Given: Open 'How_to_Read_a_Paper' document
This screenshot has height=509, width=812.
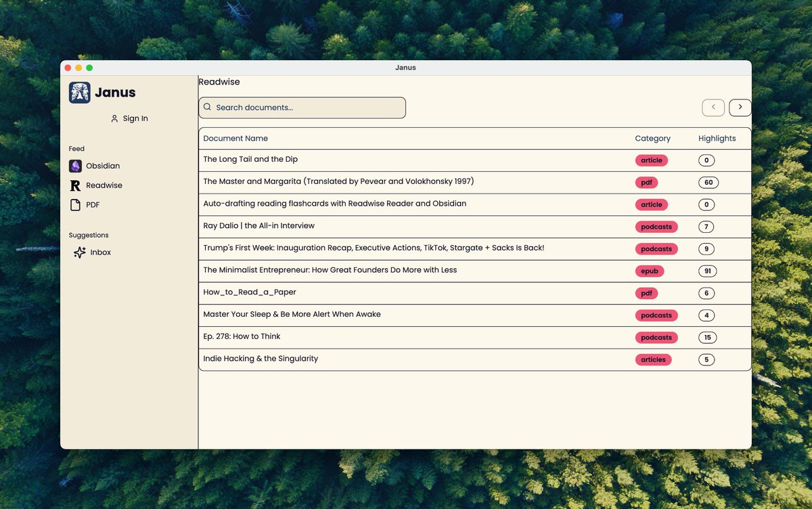Looking at the screenshot, I should (x=250, y=292).
